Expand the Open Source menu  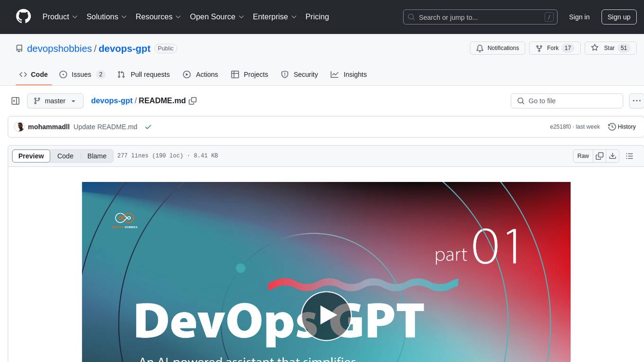(x=217, y=17)
